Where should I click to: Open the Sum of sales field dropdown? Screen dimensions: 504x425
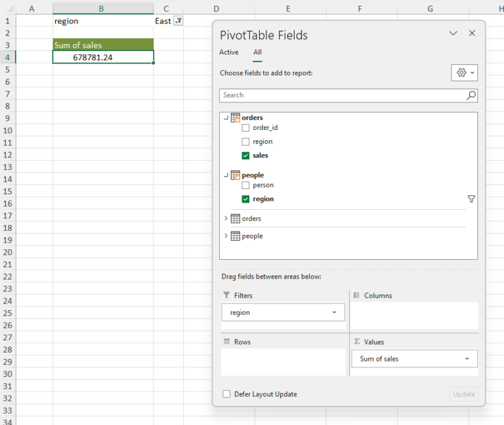(x=467, y=359)
